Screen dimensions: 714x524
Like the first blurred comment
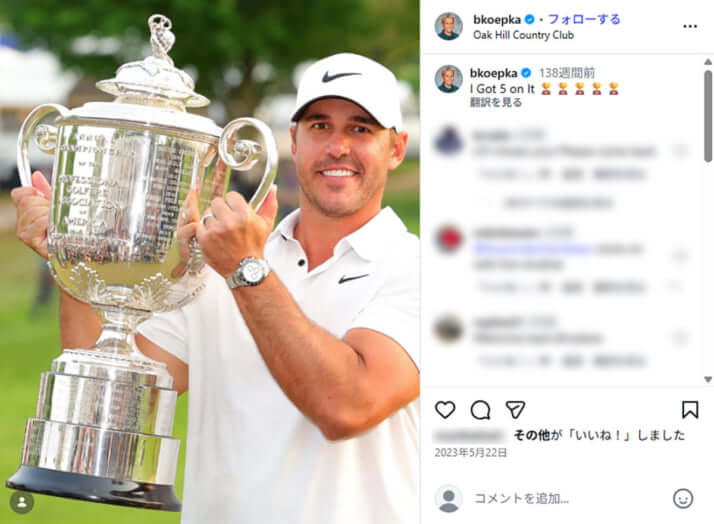pos(681,151)
